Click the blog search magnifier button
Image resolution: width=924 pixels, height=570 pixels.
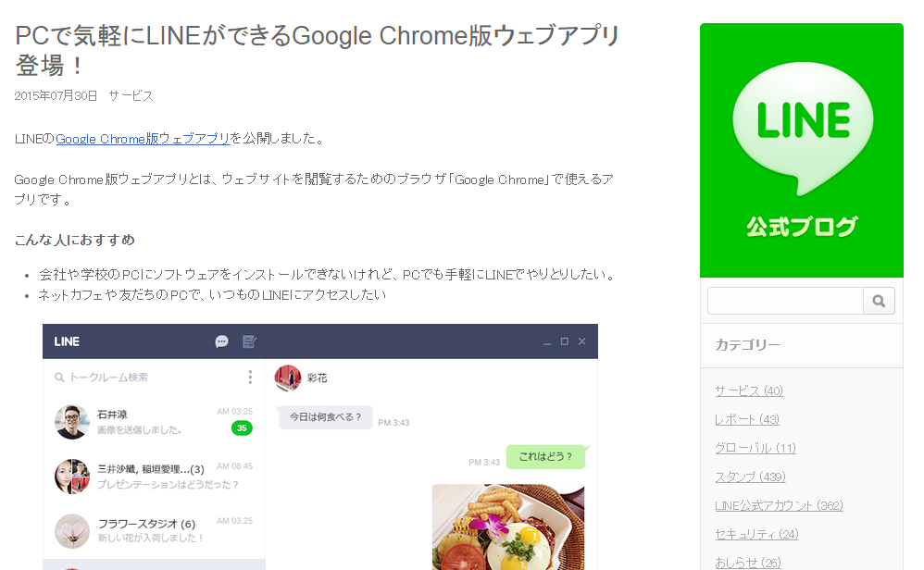coord(879,301)
